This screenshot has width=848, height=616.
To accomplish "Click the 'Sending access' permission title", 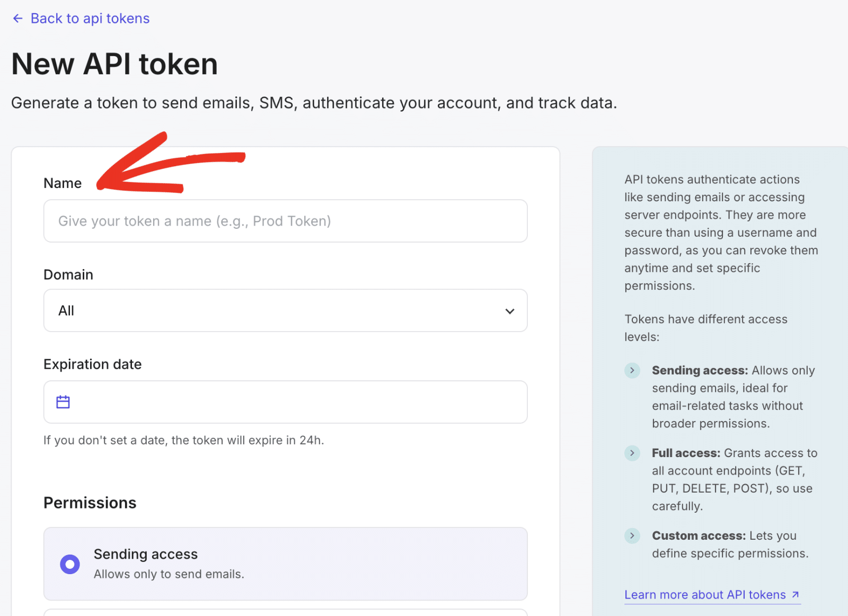I will (146, 554).
